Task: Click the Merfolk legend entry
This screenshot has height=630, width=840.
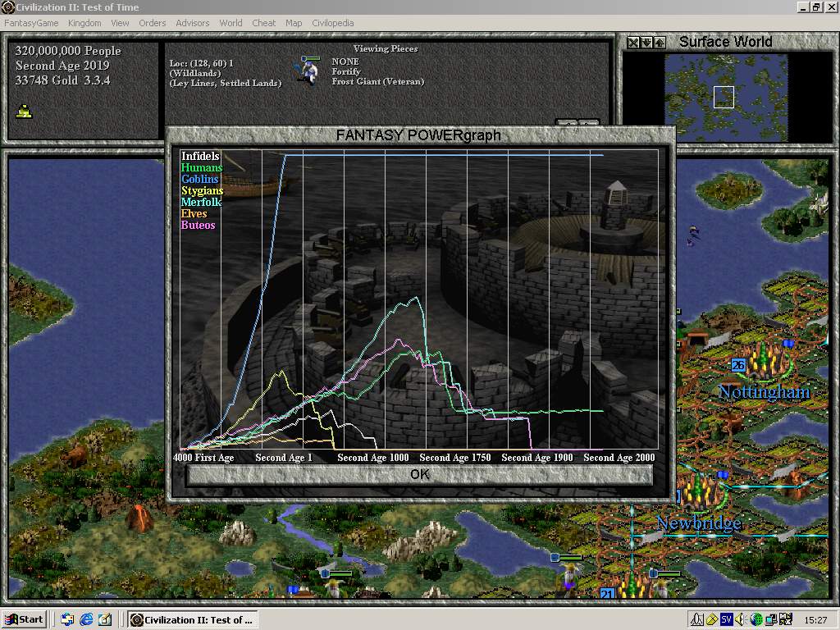Action: tap(202, 202)
